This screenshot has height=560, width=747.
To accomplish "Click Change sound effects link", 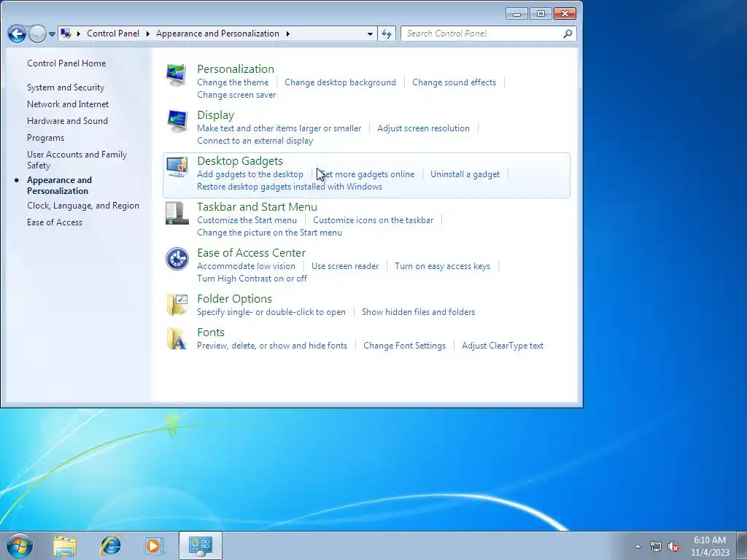I will coord(454,82).
